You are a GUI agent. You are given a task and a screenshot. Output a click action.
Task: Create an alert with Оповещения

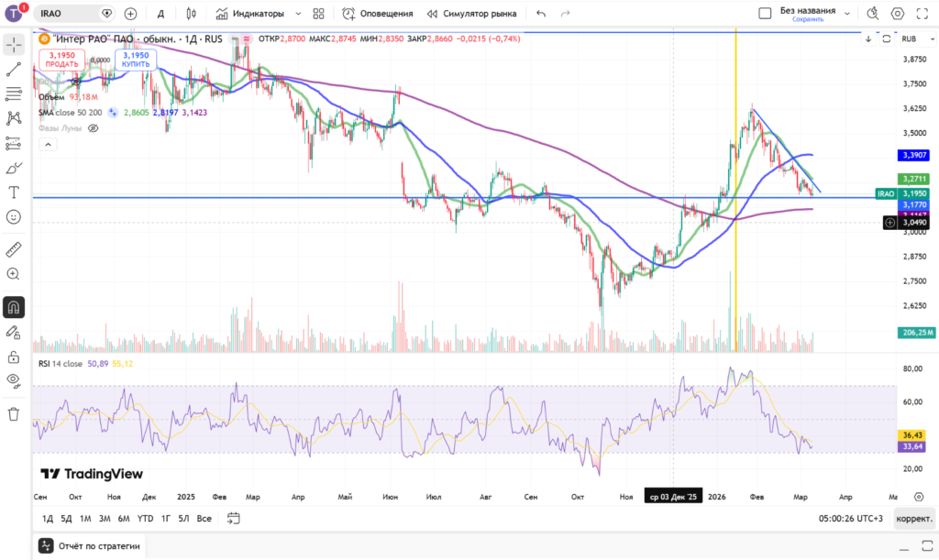click(x=378, y=13)
